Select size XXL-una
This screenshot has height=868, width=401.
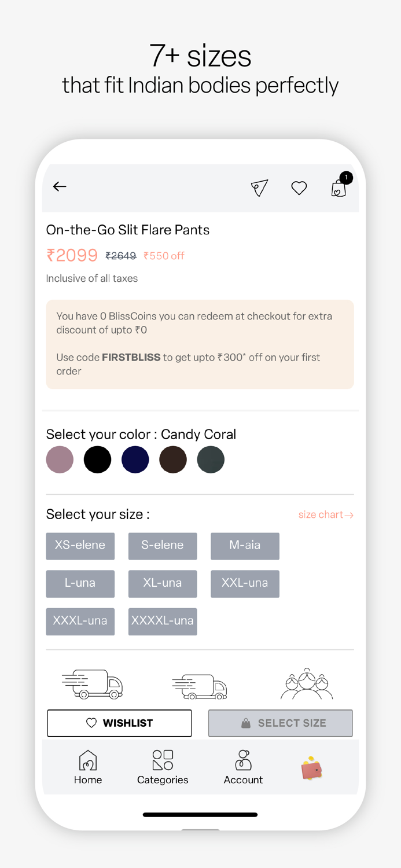(245, 583)
